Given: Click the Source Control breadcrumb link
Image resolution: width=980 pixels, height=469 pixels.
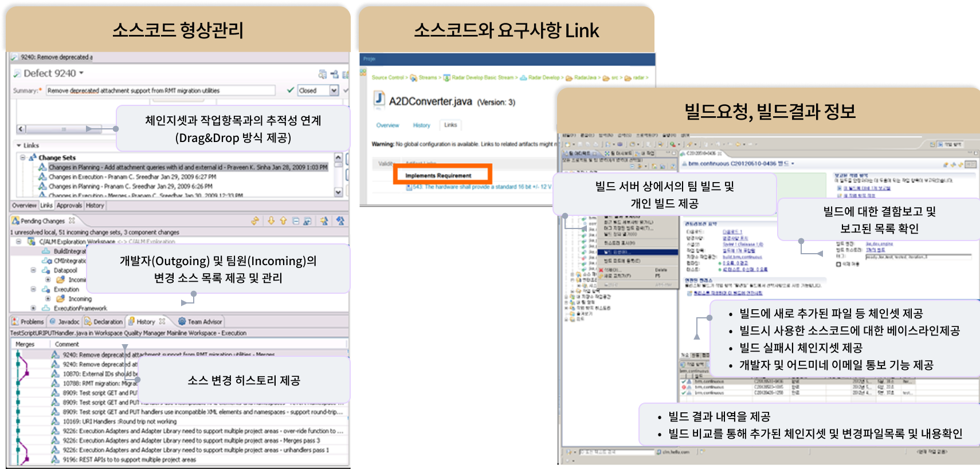Looking at the screenshot, I should point(388,77).
